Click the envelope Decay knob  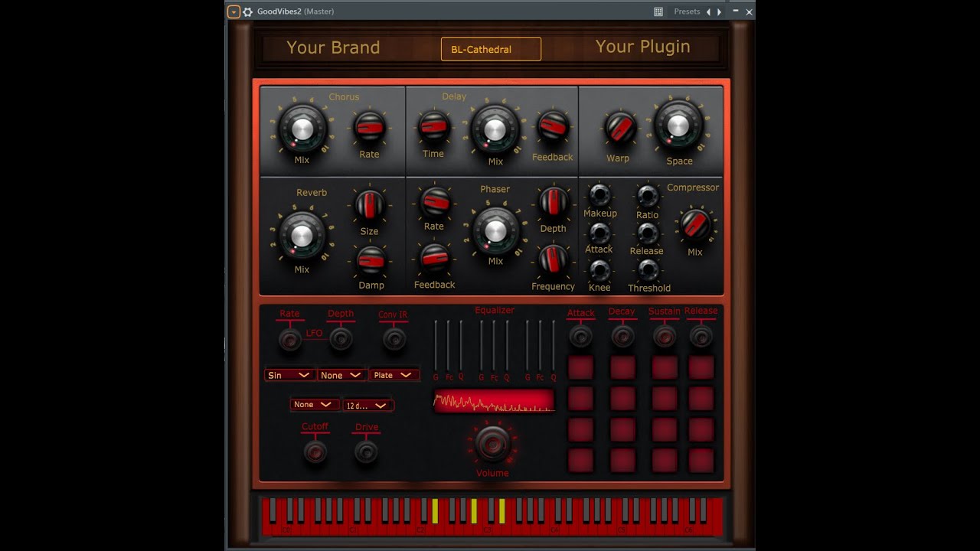tap(622, 336)
